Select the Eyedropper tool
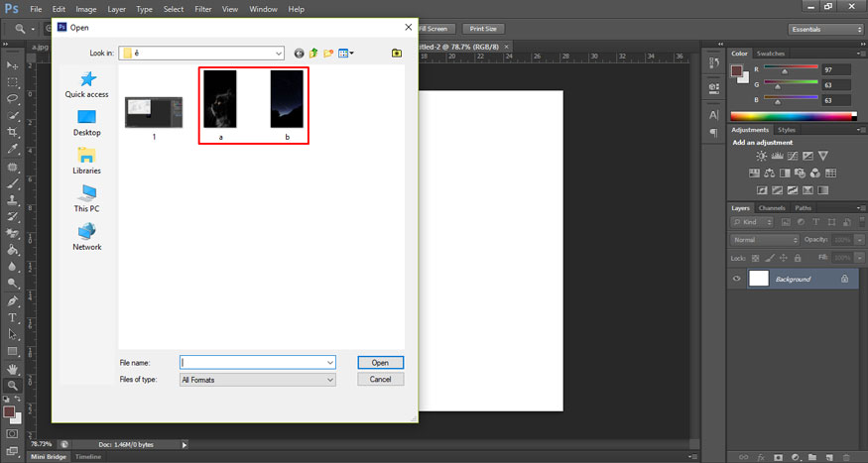The width and height of the screenshot is (868, 463). (x=12, y=149)
